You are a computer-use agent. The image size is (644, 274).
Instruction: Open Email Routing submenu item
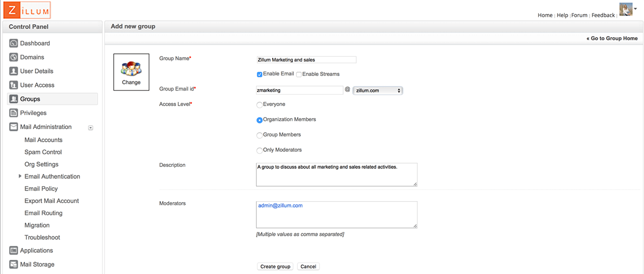click(x=43, y=213)
